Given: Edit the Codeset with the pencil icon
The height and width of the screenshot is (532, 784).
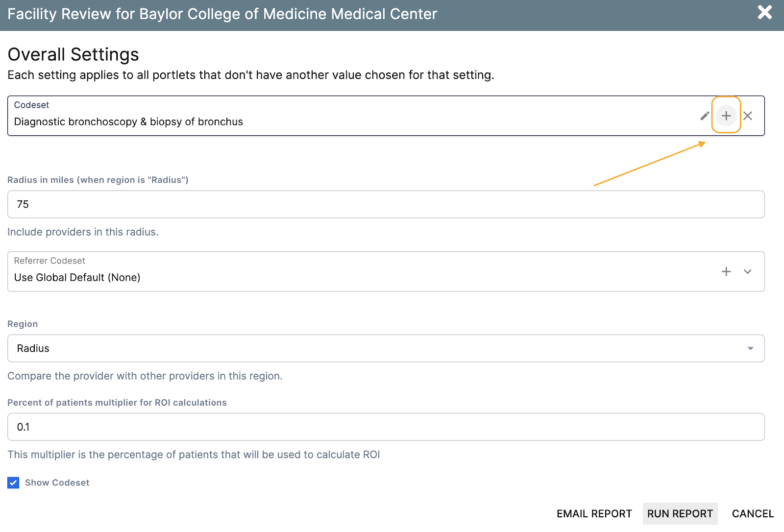Looking at the screenshot, I should pos(705,116).
